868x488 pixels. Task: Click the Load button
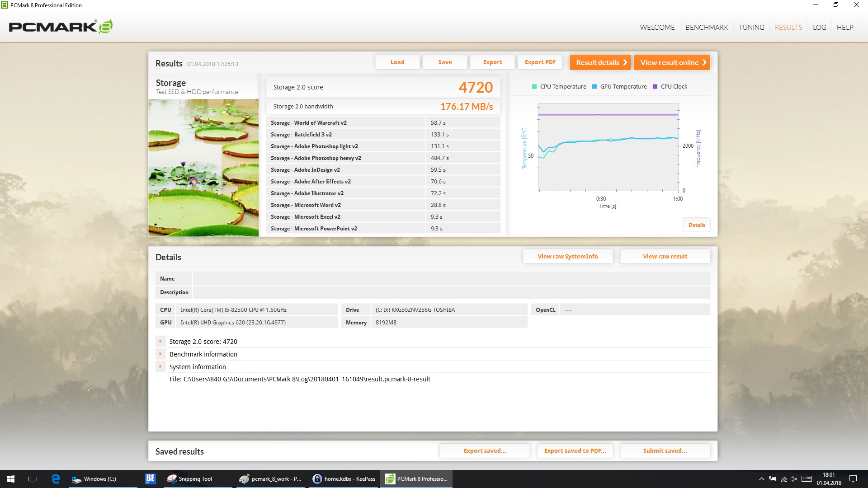coord(397,62)
